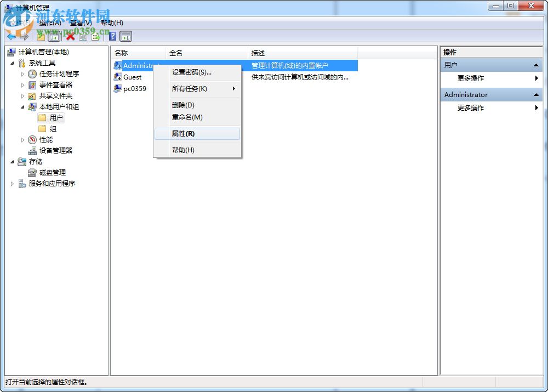Click the red delete X toolbar icon
This screenshot has width=548, height=392.
70,36
